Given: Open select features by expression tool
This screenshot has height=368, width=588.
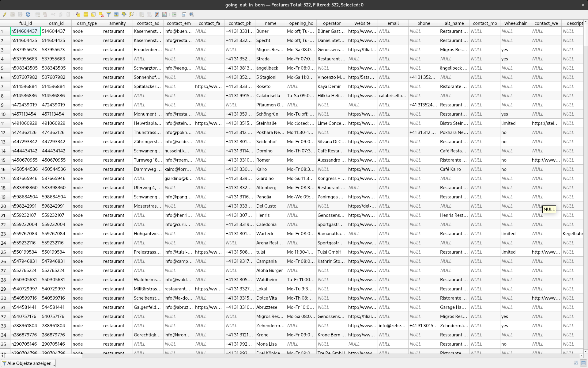Looking at the screenshot, I should coord(78,14).
